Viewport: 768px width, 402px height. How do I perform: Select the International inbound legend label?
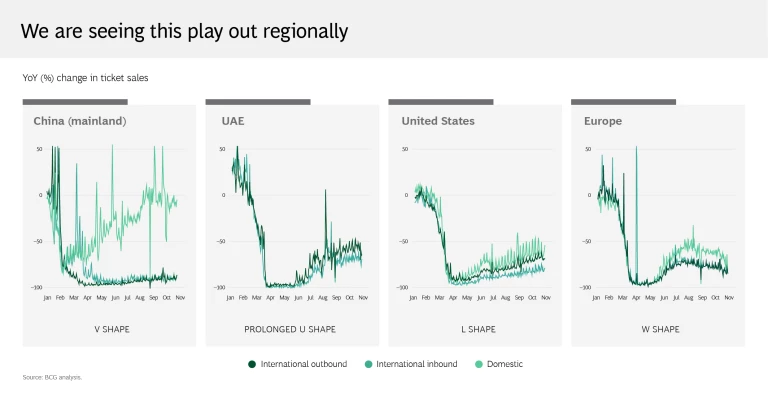(416, 364)
